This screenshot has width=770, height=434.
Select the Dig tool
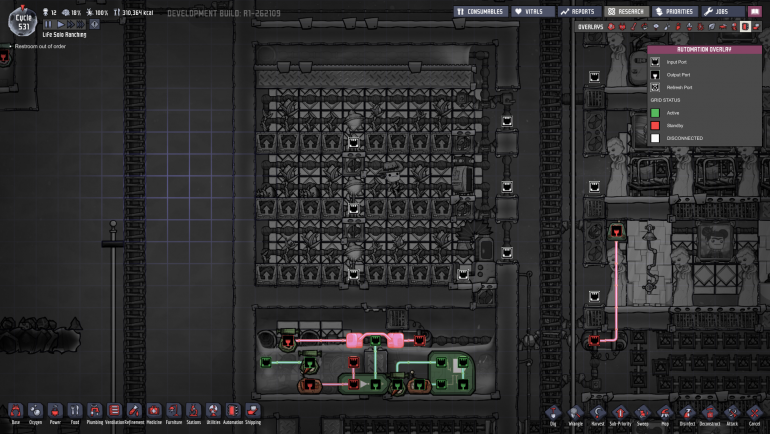click(553, 415)
